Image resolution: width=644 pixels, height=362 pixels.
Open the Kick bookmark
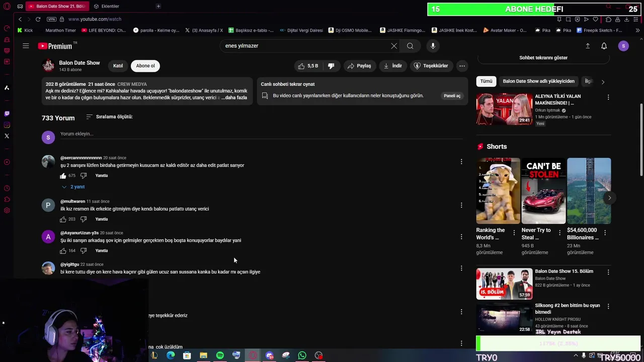coord(25,30)
